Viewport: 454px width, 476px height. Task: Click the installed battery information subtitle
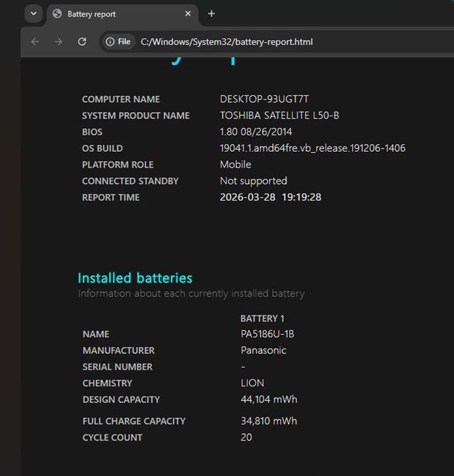pos(191,294)
